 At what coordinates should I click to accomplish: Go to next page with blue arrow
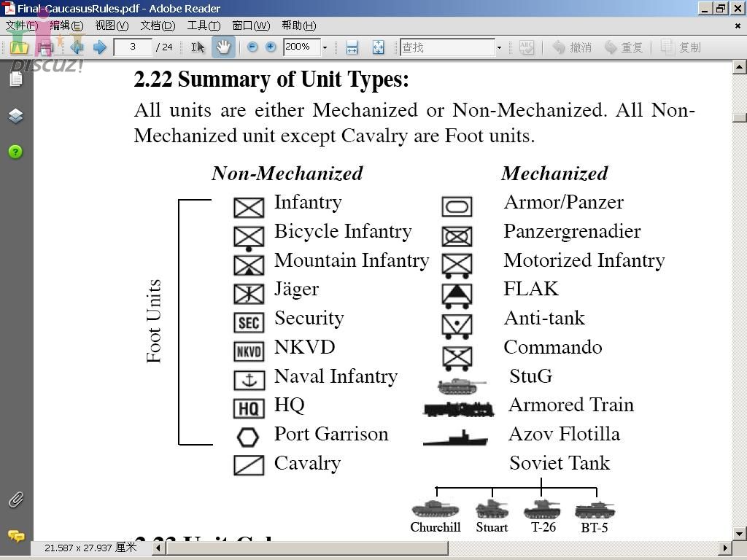coord(99,47)
